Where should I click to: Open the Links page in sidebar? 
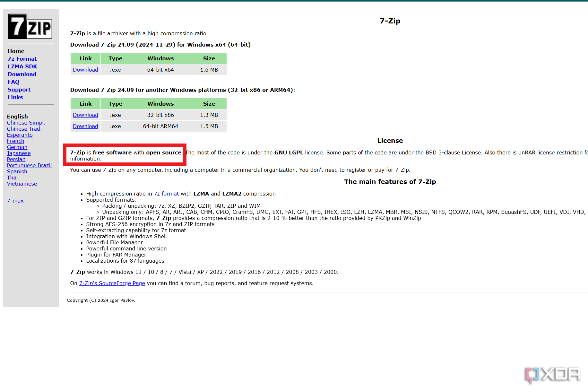click(x=15, y=97)
